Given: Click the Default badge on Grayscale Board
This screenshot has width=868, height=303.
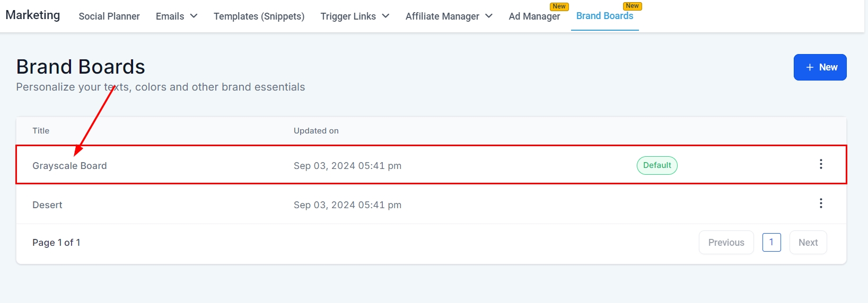Looking at the screenshot, I should tap(657, 165).
